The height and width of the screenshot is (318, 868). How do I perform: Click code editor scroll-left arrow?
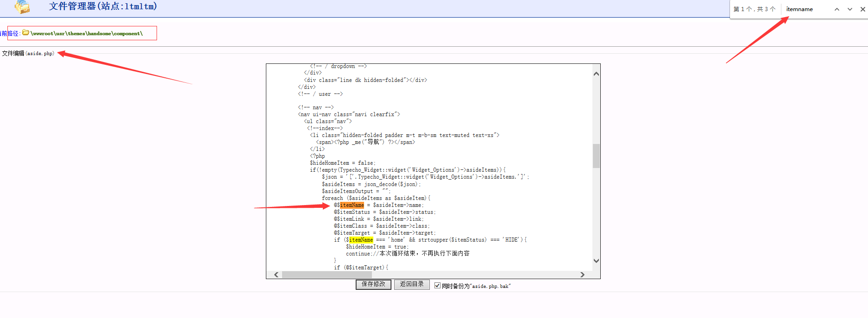pos(277,274)
